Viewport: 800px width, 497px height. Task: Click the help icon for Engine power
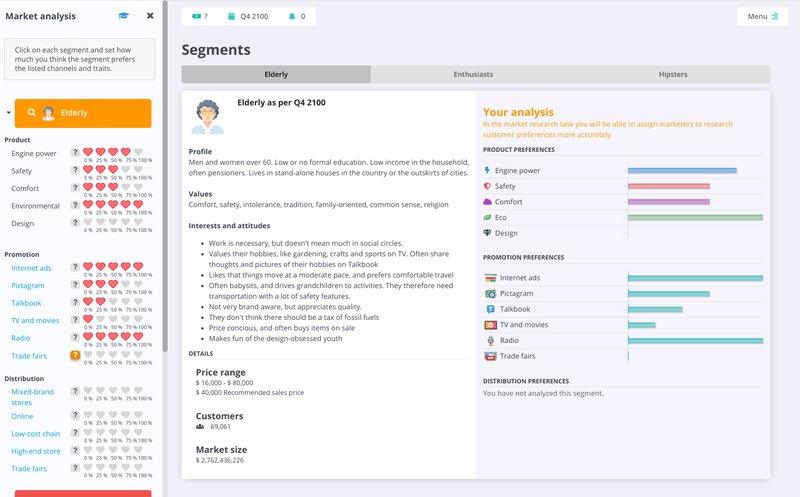pyautogui.click(x=75, y=152)
